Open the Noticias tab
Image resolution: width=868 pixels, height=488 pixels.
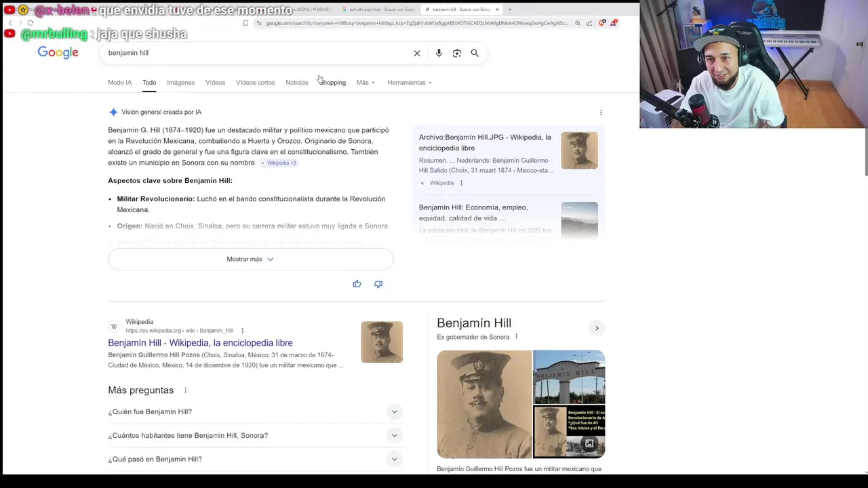pyautogui.click(x=297, y=83)
